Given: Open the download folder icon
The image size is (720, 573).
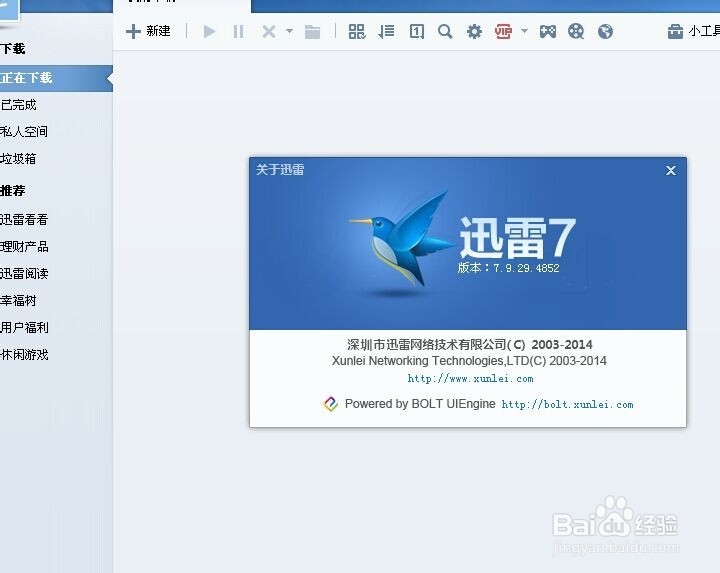Looking at the screenshot, I should coord(312,32).
